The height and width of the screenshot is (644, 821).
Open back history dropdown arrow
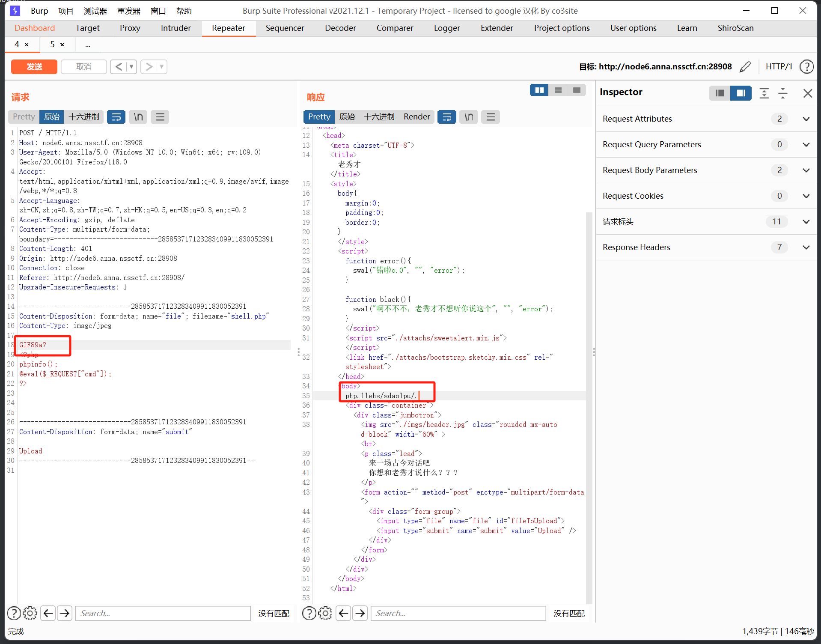click(131, 67)
